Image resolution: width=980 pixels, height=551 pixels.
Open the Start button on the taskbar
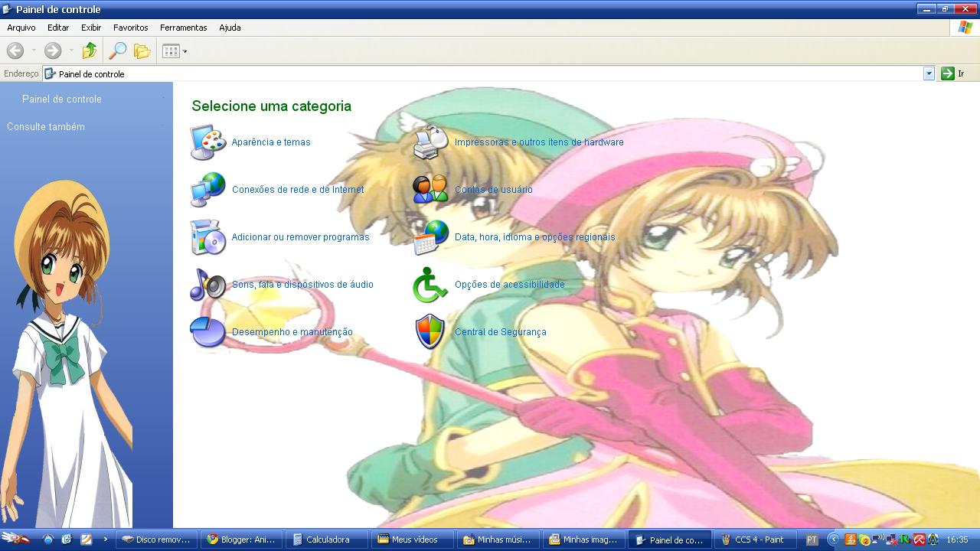tap(17, 540)
